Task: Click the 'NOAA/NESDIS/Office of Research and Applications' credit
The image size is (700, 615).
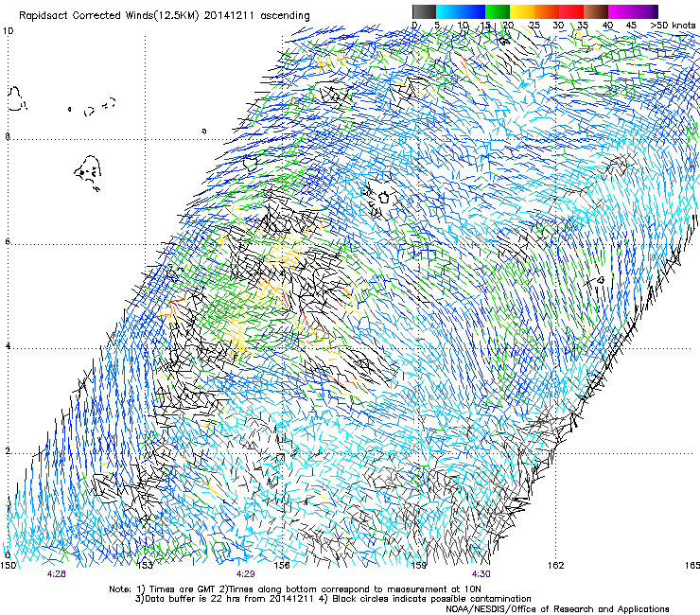Action: point(557,609)
